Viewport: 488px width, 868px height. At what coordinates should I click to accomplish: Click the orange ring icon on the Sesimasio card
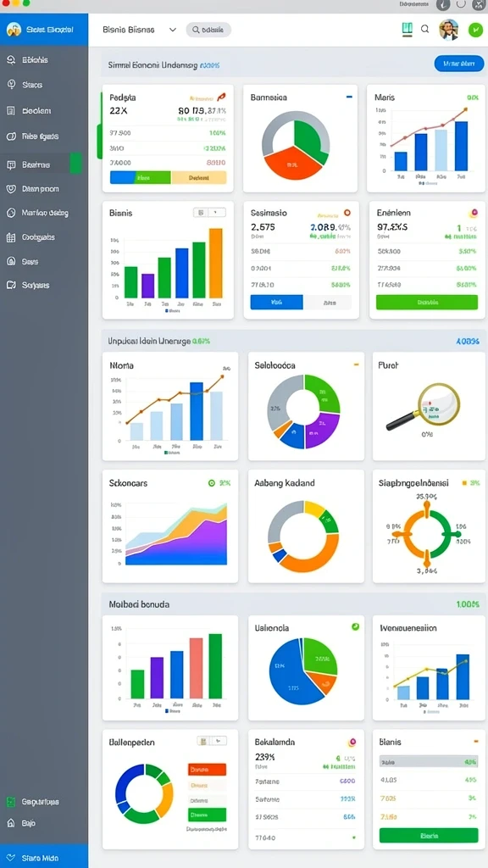(347, 213)
